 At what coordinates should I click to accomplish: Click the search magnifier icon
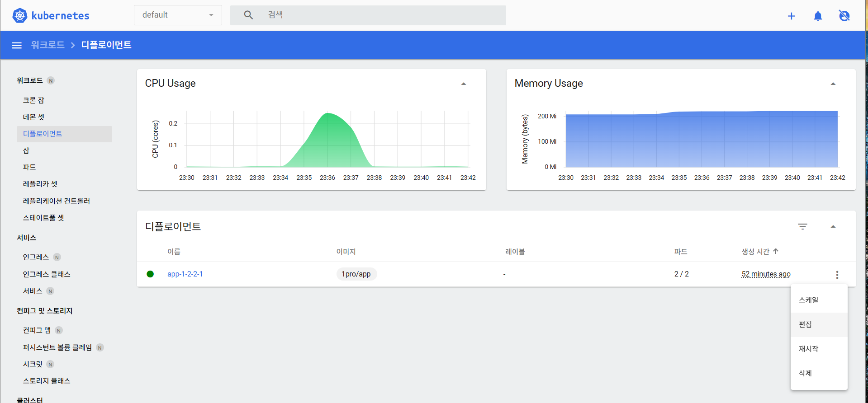point(248,15)
